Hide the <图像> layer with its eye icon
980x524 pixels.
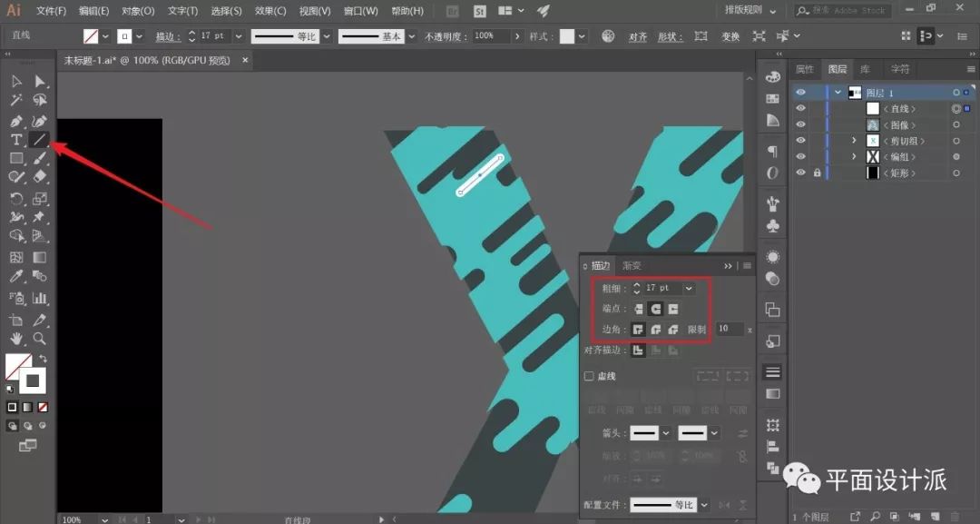click(800, 124)
